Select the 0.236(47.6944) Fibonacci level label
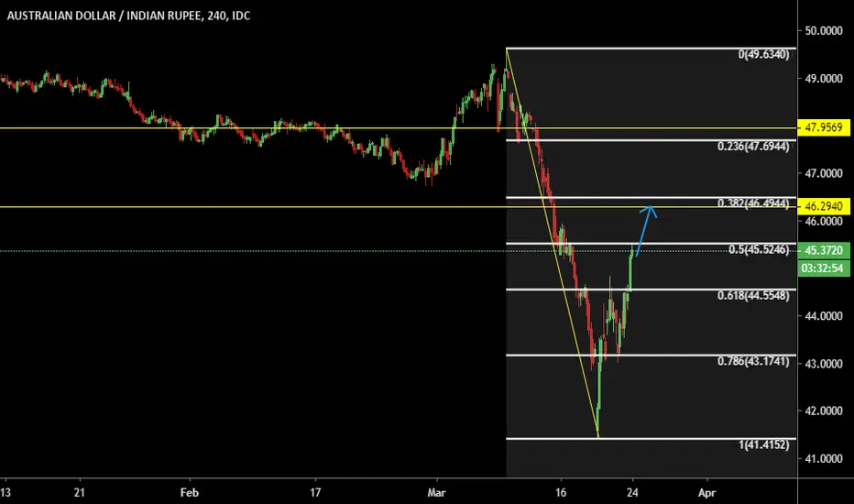The height and width of the screenshot is (504, 854). click(x=752, y=147)
